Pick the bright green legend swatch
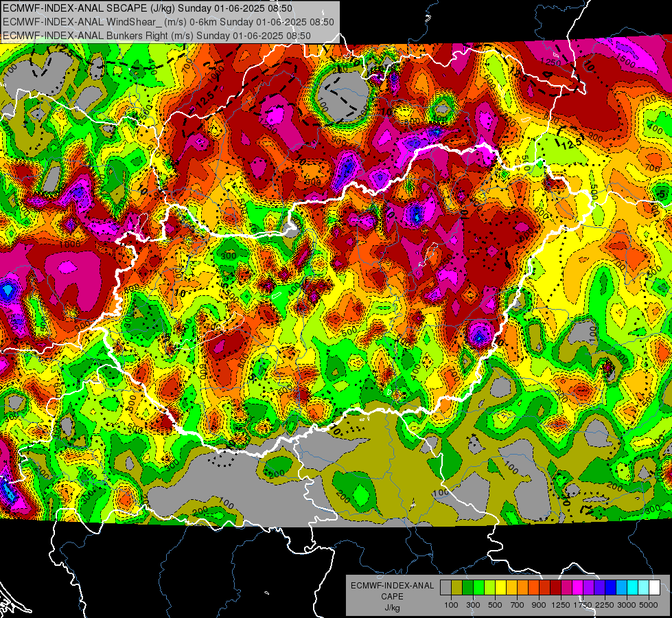This screenshot has width=672, height=618. [x=478, y=588]
